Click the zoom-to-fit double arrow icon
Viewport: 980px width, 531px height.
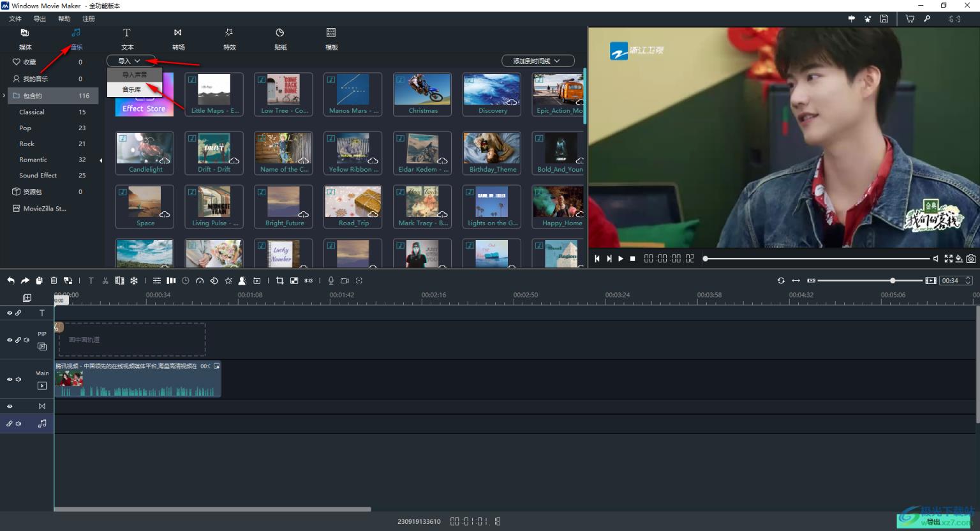(796, 281)
